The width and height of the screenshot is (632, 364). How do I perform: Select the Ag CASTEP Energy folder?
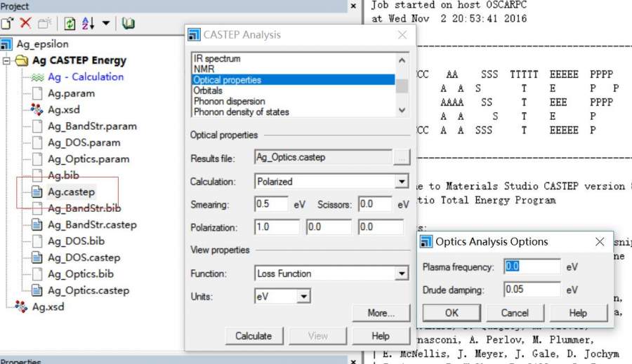pos(79,60)
